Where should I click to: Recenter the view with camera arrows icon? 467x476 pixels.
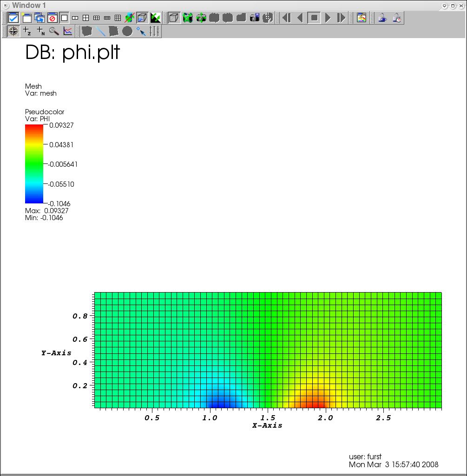pyautogui.click(x=201, y=18)
